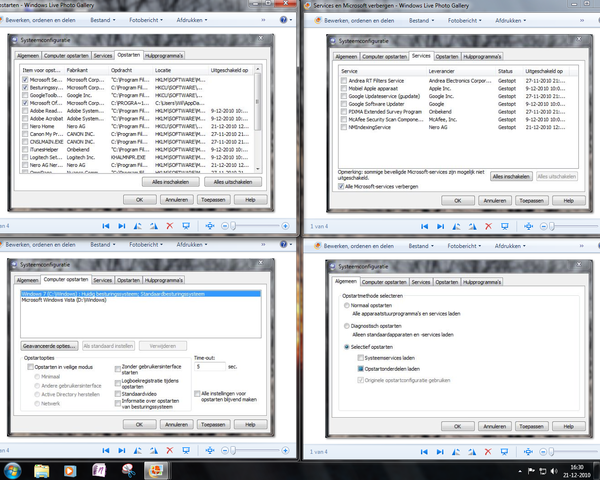Zoom in button in Computer opstarten-tab gallery window
The height and width of the screenshot is (480, 600).
coord(285,451)
